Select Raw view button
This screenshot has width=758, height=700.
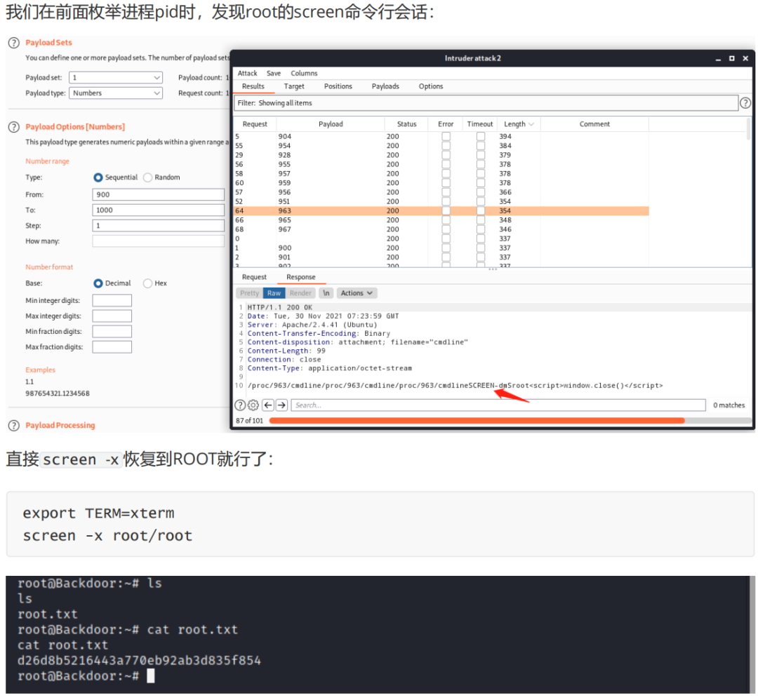coord(274,293)
